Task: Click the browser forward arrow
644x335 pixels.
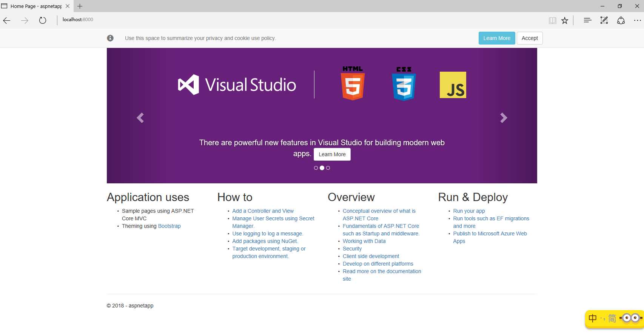Action: click(x=25, y=20)
